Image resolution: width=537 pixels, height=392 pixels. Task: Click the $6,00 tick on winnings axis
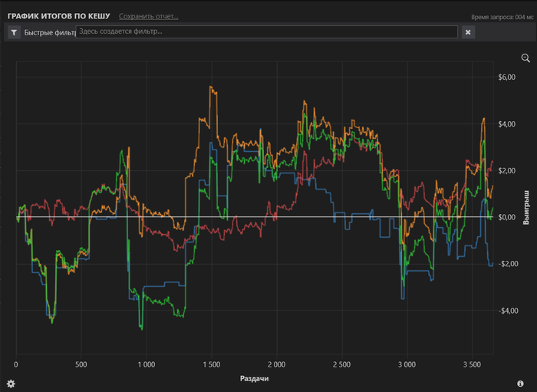pyautogui.click(x=507, y=77)
